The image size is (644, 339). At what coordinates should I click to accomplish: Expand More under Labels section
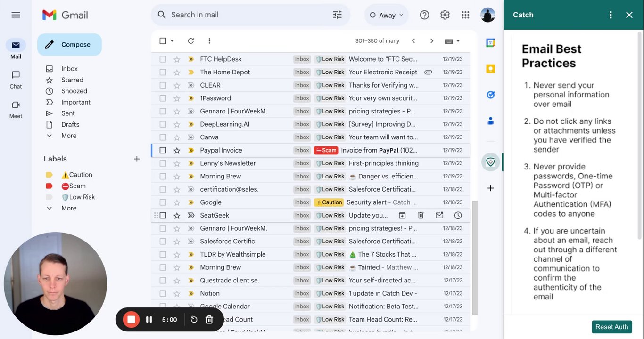(69, 208)
